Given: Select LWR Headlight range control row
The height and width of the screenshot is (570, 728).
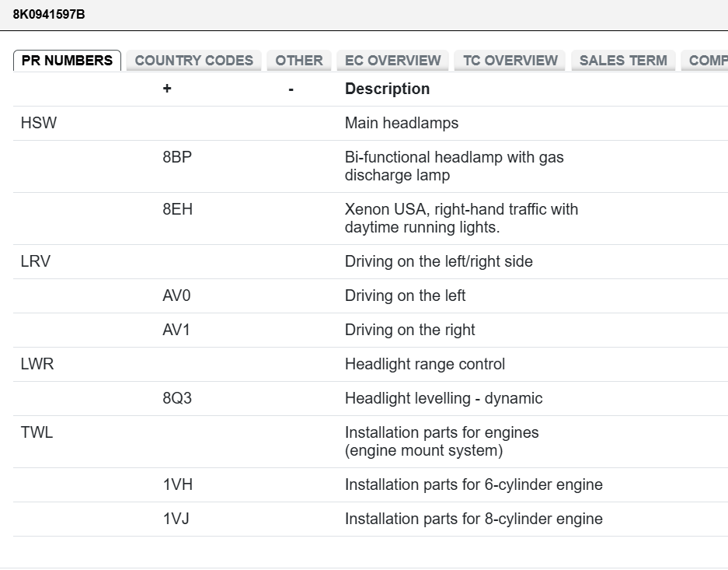Looking at the screenshot, I should point(37,364).
